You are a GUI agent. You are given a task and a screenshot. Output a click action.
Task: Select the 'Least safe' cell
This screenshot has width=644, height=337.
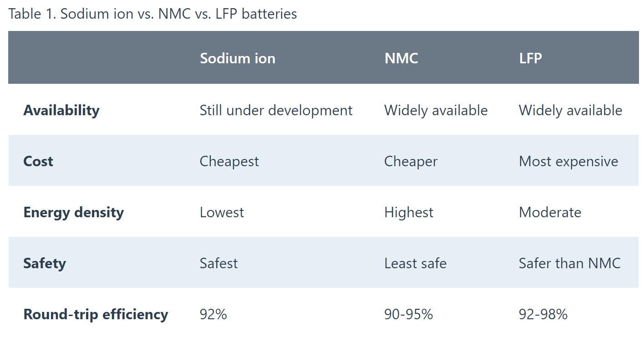pos(415,263)
